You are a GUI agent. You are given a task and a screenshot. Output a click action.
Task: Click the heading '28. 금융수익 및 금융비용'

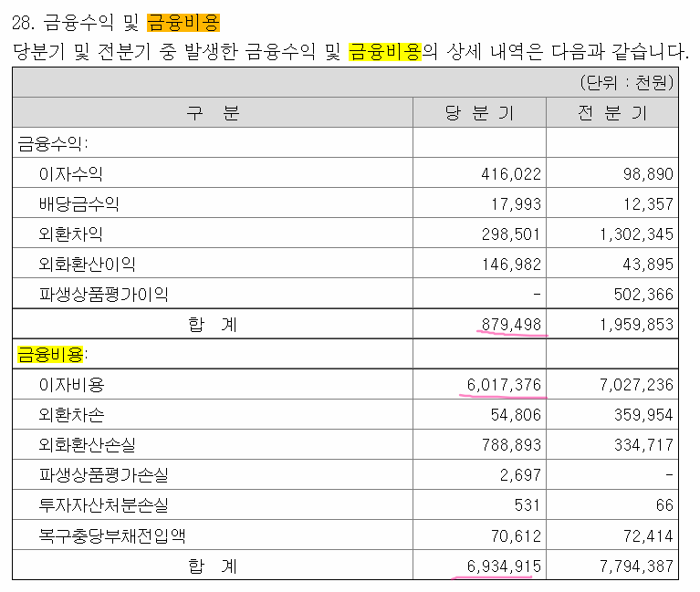(x=116, y=22)
